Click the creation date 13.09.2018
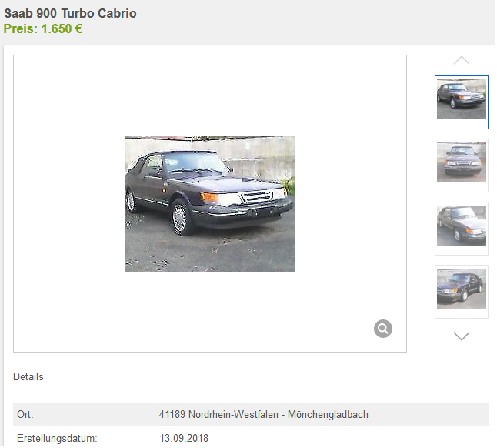This screenshot has height=448, width=497. [x=184, y=438]
